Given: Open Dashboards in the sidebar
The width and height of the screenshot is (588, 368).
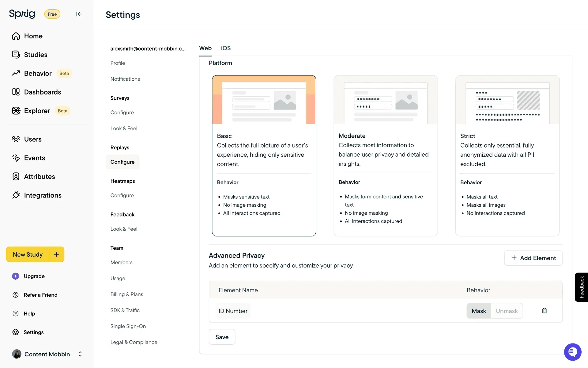Looking at the screenshot, I should [x=42, y=92].
